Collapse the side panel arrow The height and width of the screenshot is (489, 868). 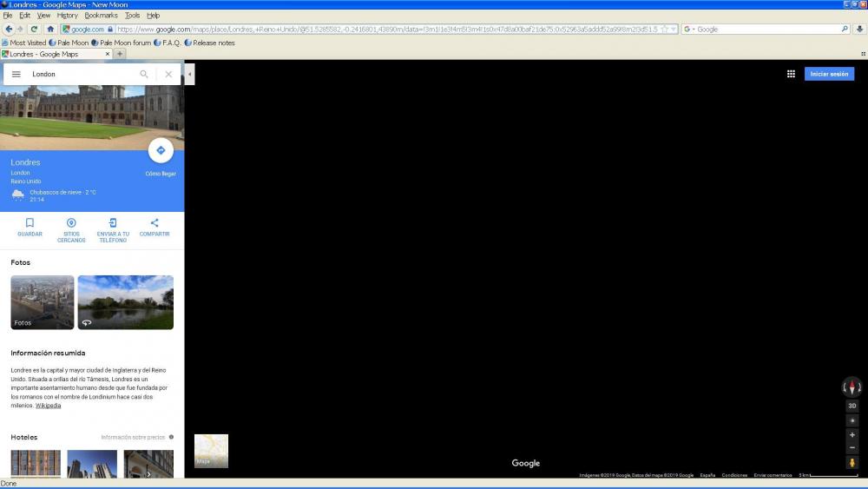190,74
